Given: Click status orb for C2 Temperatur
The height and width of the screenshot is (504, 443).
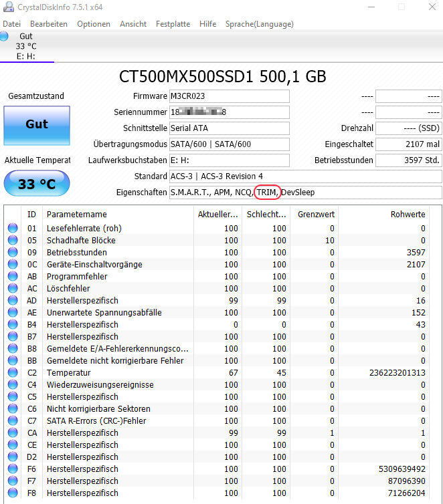Looking at the screenshot, I should (x=13, y=372).
